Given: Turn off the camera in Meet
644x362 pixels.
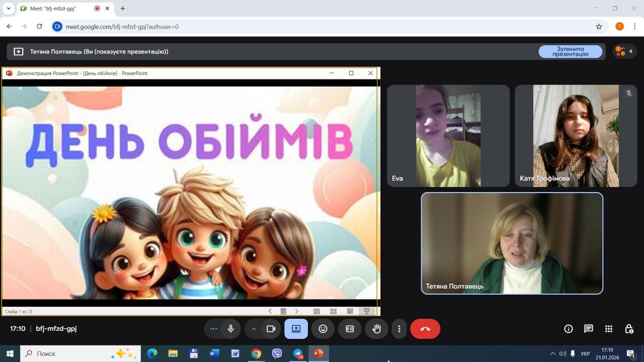Looking at the screenshot, I should [x=271, y=329].
